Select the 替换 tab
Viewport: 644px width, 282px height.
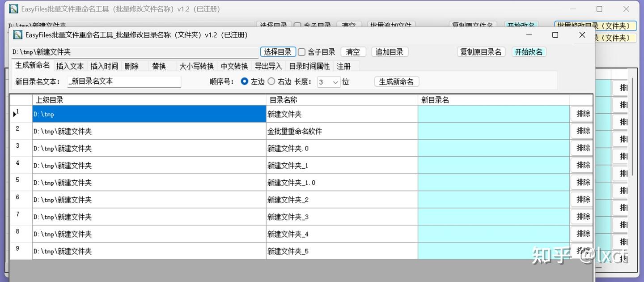click(x=159, y=66)
